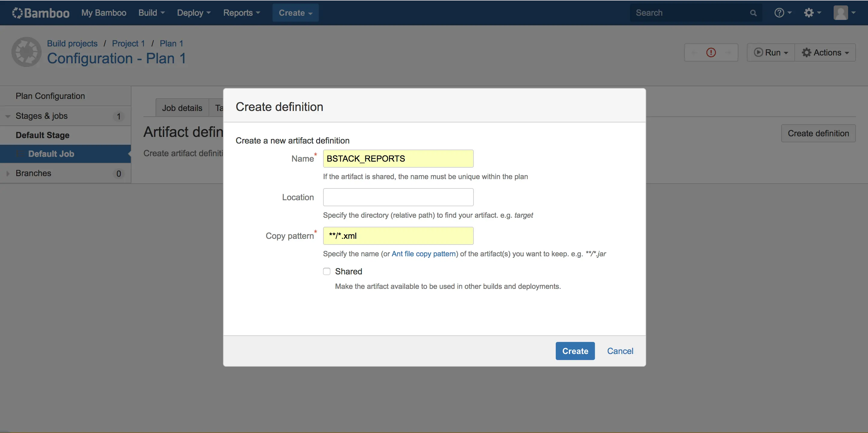Click the search magnifier icon
868x433 pixels.
click(753, 13)
